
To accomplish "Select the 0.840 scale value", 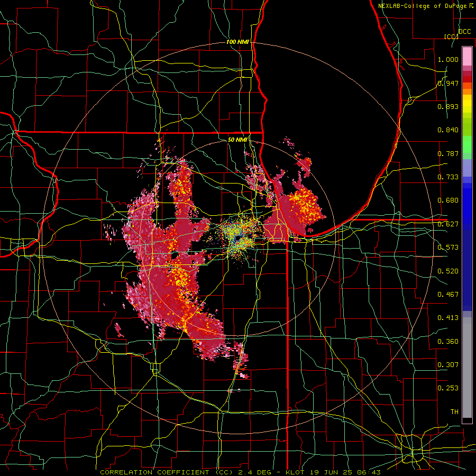I will [448, 130].
